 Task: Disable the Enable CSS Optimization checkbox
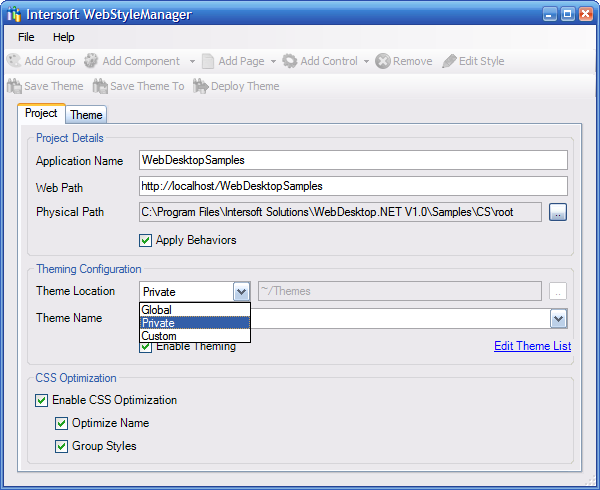pyautogui.click(x=42, y=400)
